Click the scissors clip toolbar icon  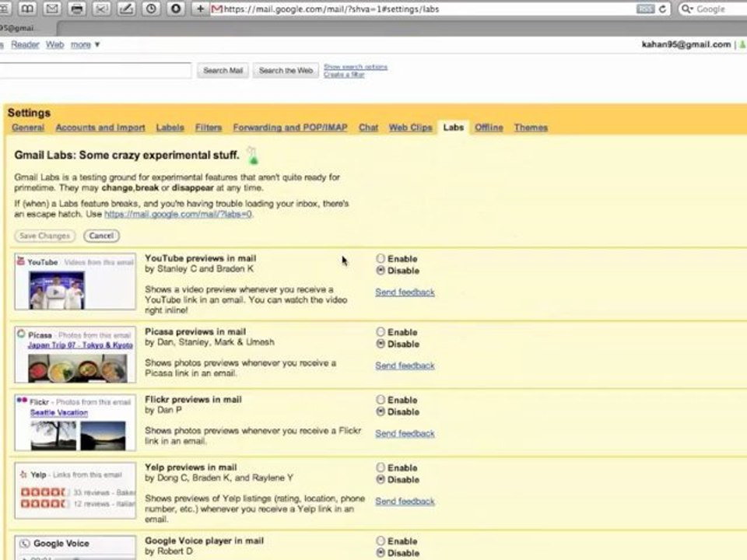(x=101, y=9)
